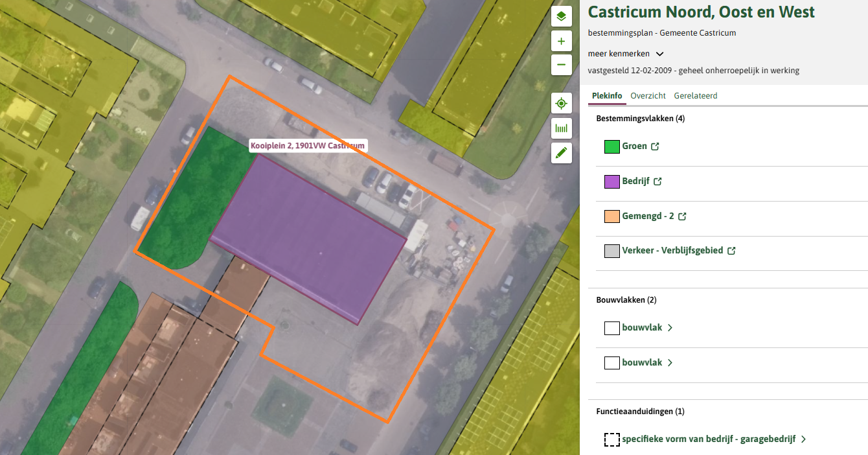Open the Gemengd - 2 bestemming link
The height and width of the screenshot is (455, 868).
(648, 216)
